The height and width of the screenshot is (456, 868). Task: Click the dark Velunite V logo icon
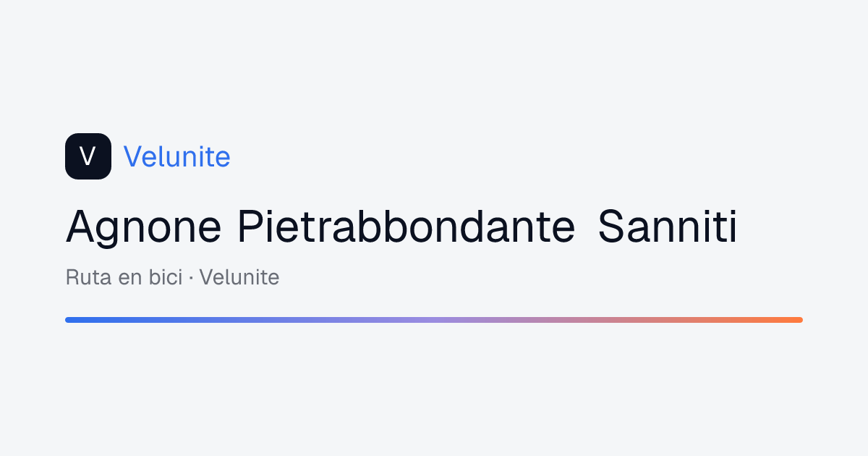point(88,156)
